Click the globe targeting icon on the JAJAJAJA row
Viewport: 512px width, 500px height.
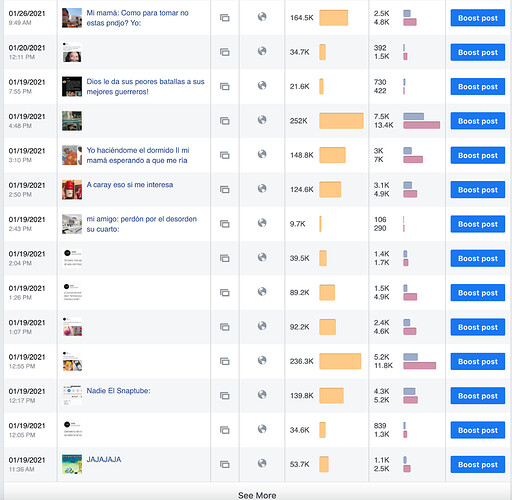point(262,463)
